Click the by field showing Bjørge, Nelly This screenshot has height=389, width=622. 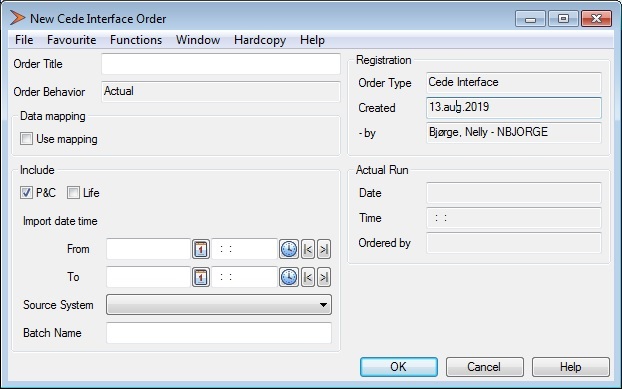point(514,132)
